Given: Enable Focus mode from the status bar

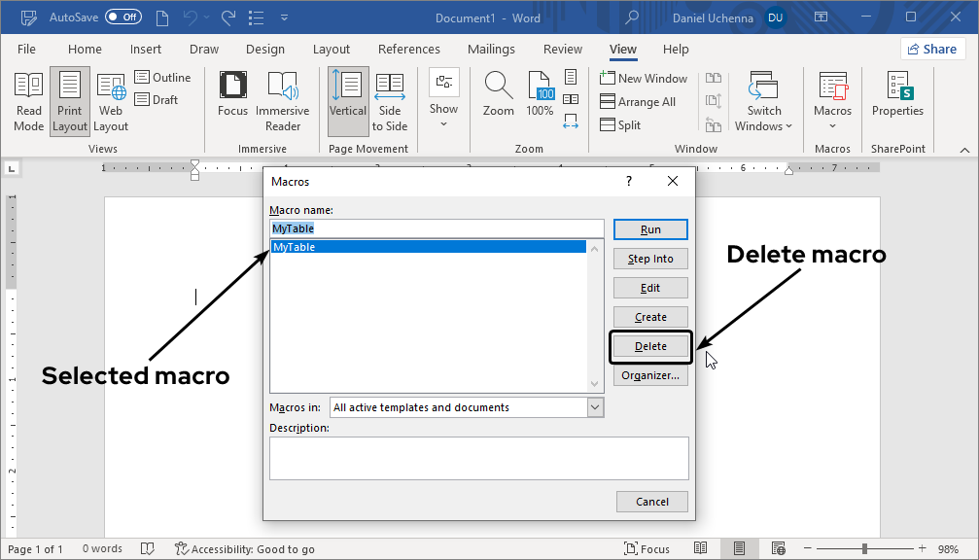Looking at the screenshot, I should pos(647,548).
